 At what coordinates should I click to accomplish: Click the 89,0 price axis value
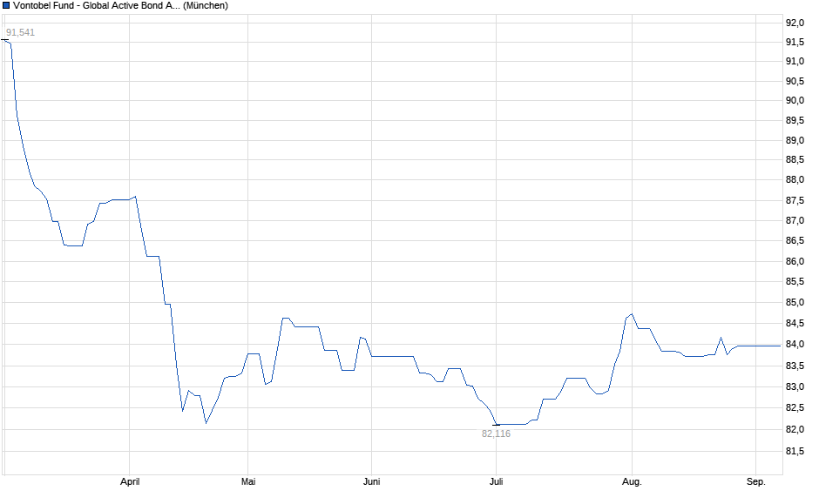click(795, 140)
